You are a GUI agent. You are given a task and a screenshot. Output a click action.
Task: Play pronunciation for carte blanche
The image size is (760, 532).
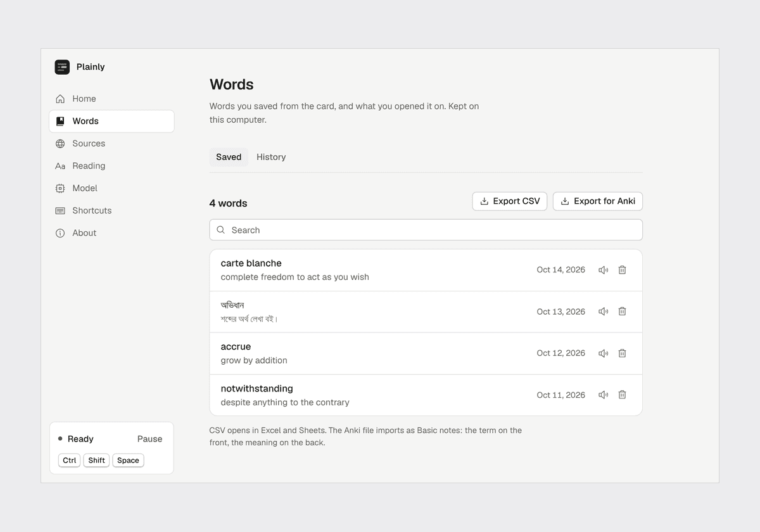[x=604, y=270]
